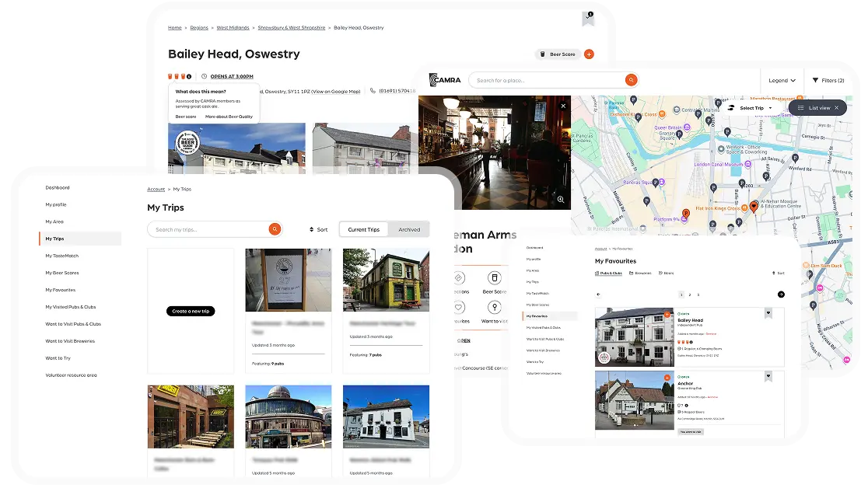Expand the Legend dropdown
This screenshot has width=868, height=488.
click(x=782, y=80)
